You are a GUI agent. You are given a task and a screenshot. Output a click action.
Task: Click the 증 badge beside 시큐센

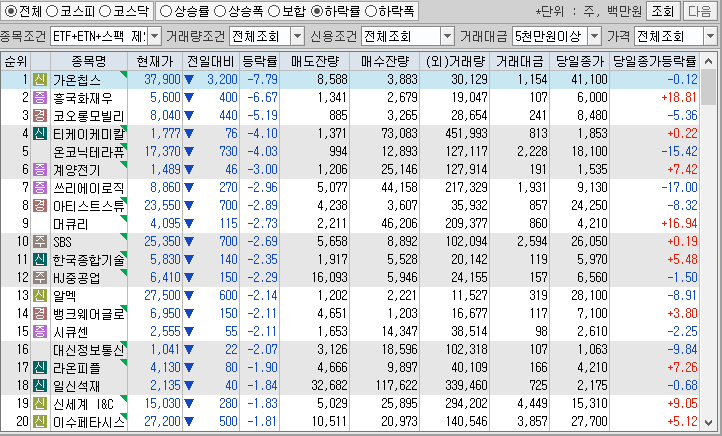[40, 331]
